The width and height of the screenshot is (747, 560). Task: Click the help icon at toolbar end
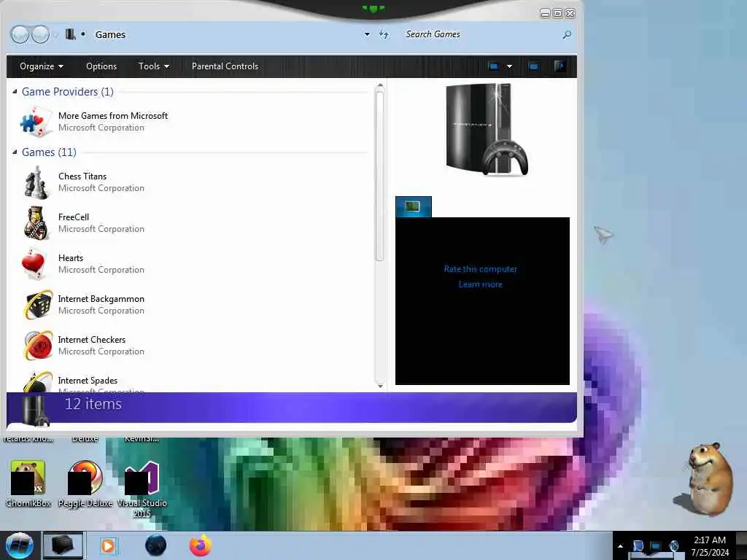[560, 66]
